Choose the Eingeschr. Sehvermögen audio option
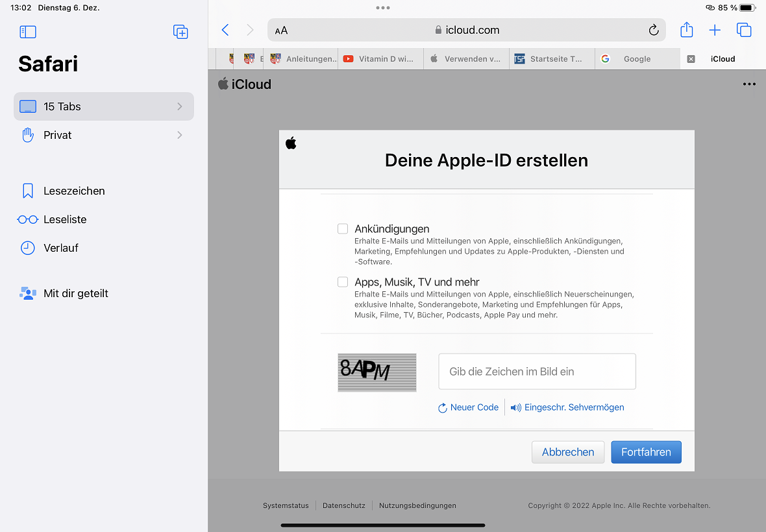The width and height of the screenshot is (766, 532). click(567, 407)
